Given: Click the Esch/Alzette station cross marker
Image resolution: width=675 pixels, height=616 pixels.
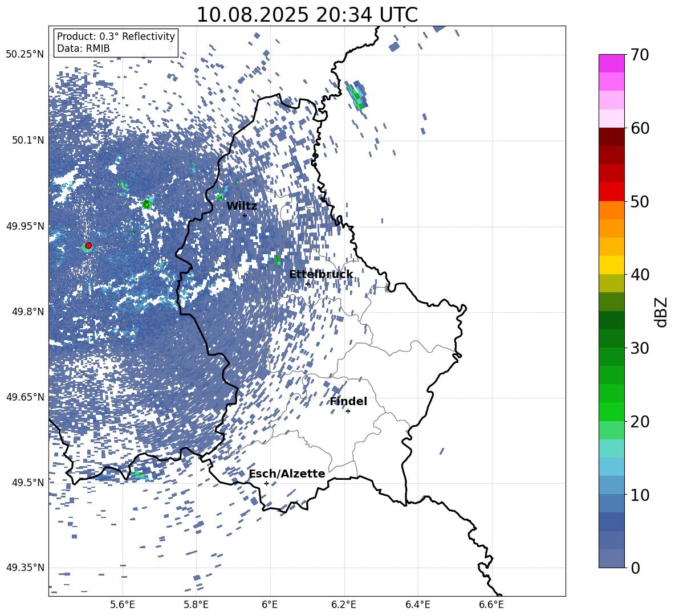Looking at the screenshot, I should [x=266, y=483].
